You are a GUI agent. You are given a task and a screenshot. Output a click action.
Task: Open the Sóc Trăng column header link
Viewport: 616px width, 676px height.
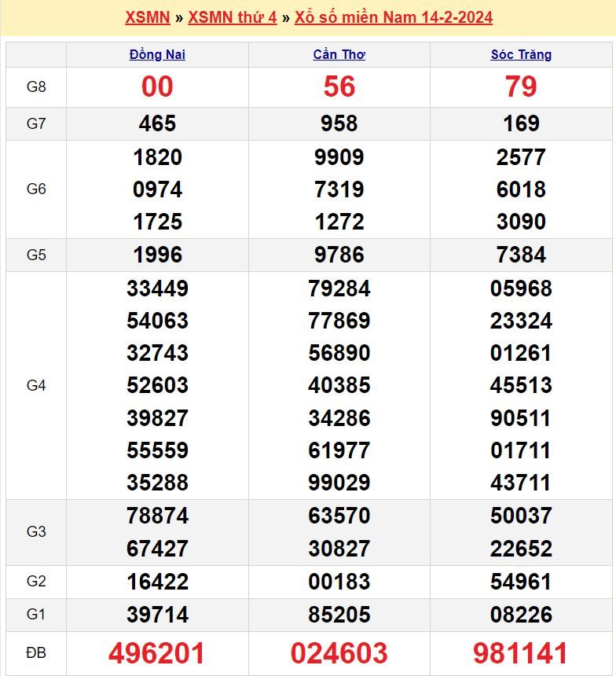point(521,54)
